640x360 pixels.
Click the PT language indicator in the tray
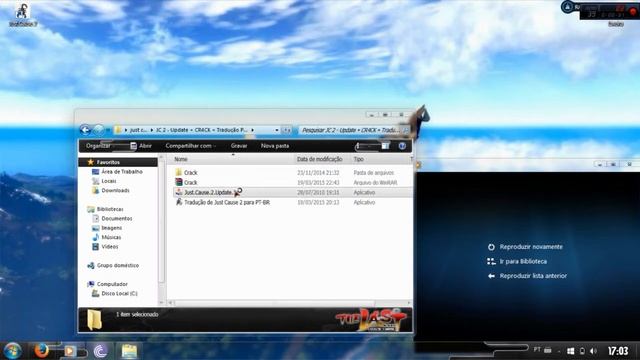537,350
